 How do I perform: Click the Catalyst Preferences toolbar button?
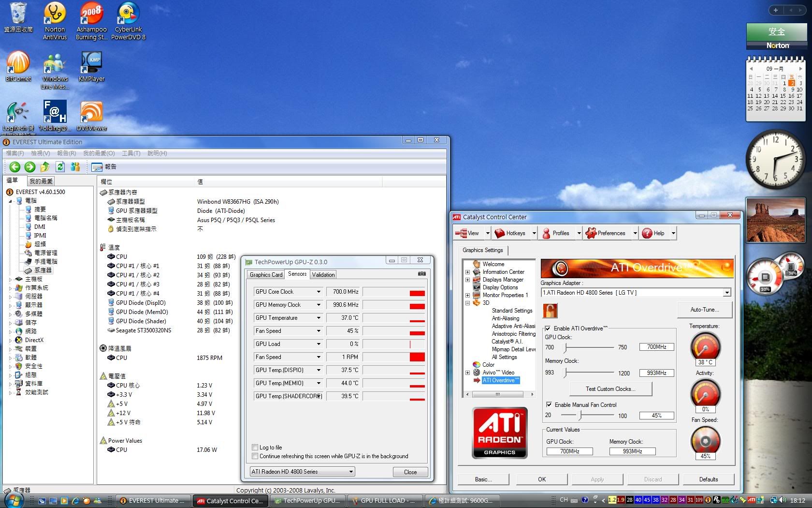[606, 233]
